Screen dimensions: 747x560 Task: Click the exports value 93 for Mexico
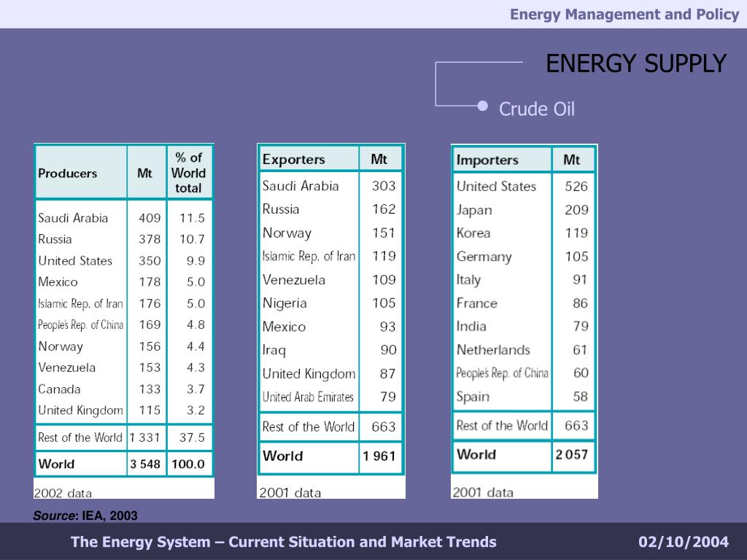(x=388, y=327)
